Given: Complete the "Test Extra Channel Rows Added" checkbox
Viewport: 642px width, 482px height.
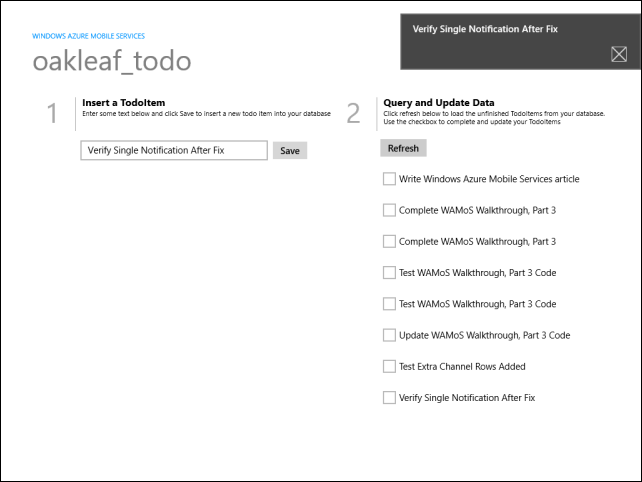Looking at the screenshot, I should [x=389, y=366].
